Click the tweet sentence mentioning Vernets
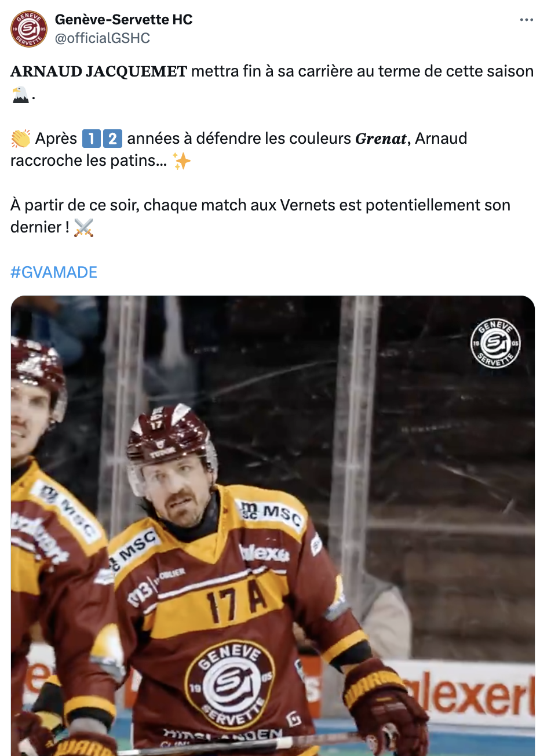The height and width of the screenshot is (756, 540). point(261,216)
